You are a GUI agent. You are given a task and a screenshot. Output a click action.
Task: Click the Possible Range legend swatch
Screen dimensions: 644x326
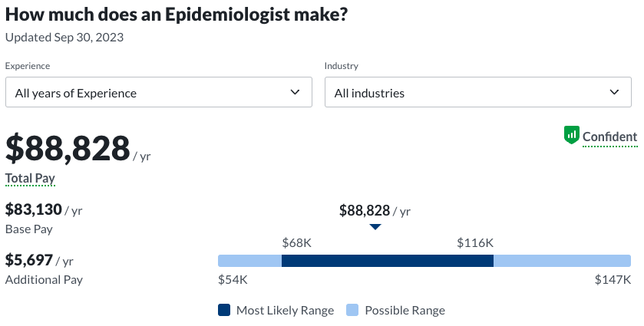coord(352,310)
